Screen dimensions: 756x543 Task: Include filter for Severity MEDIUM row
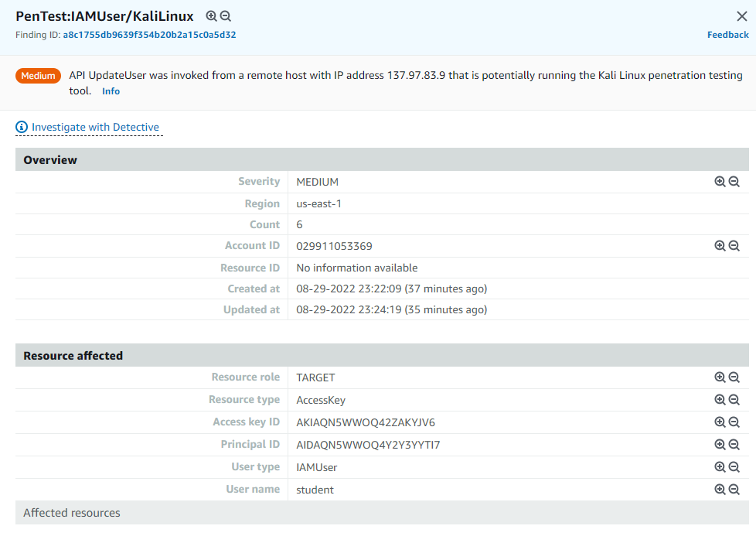coord(720,182)
